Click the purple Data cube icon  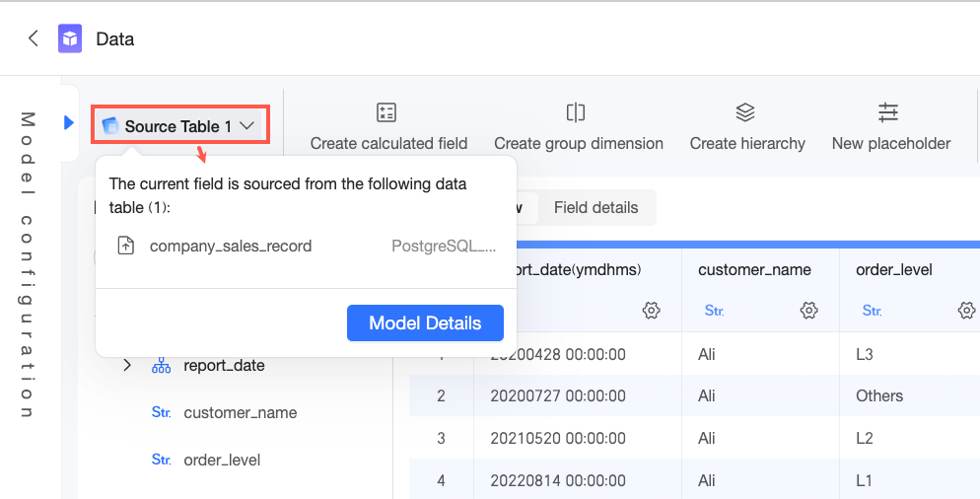pos(70,38)
